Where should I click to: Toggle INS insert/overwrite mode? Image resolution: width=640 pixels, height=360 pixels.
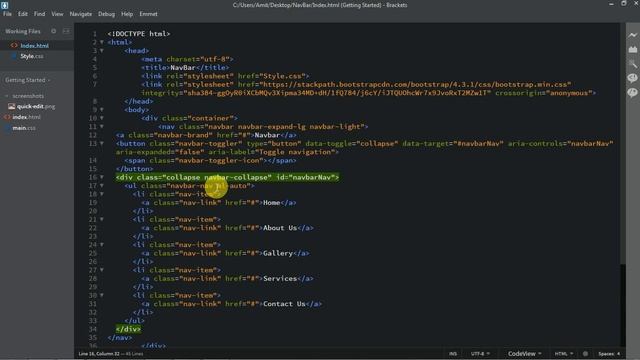453,354
